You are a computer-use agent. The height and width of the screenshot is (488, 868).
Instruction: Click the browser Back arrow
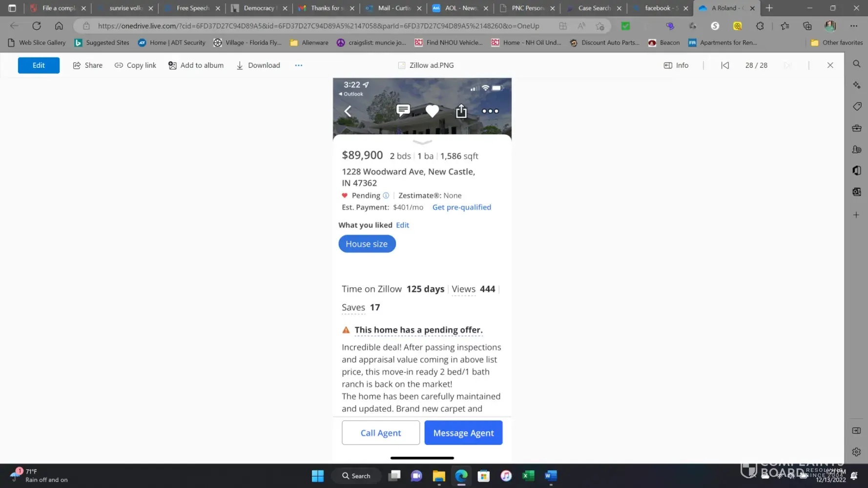click(14, 26)
